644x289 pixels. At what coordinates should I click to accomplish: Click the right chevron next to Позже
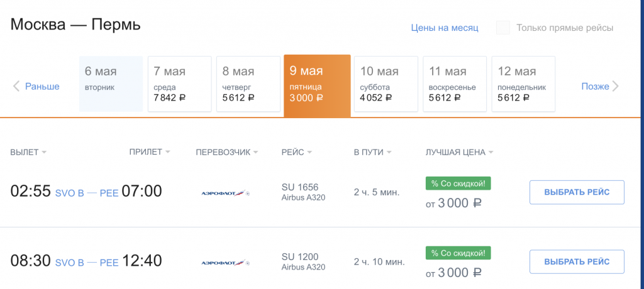[615, 86]
